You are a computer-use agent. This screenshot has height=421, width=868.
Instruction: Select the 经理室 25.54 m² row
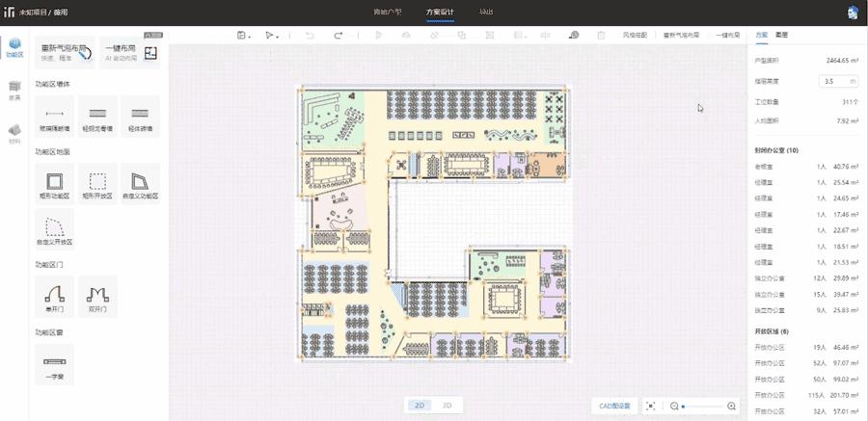click(x=806, y=182)
